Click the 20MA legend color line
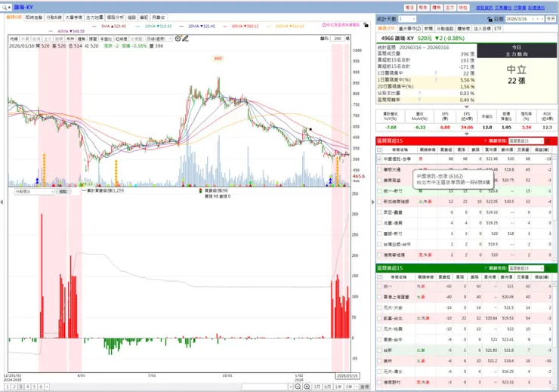Image resolution: width=559 pixels, height=392 pixels. pyautogui.click(x=183, y=26)
